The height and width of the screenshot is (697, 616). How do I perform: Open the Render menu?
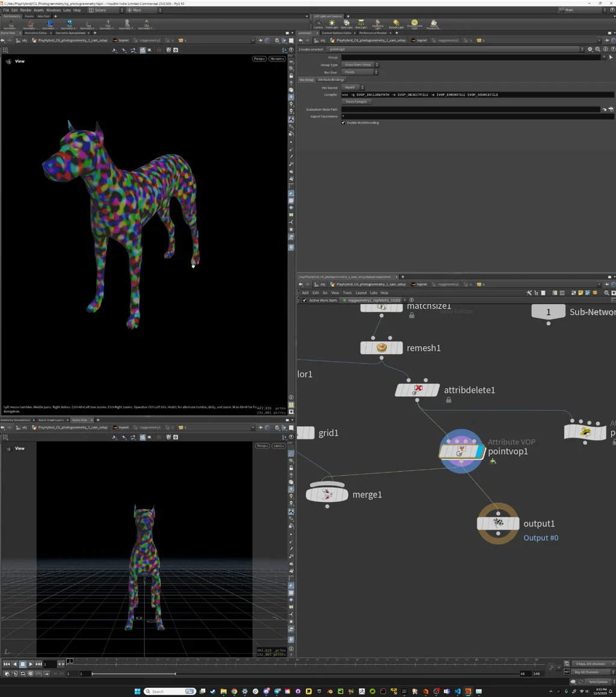point(26,10)
